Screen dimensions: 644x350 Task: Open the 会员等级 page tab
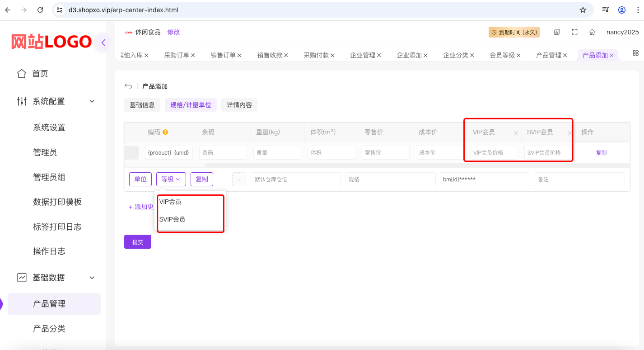[502, 55]
